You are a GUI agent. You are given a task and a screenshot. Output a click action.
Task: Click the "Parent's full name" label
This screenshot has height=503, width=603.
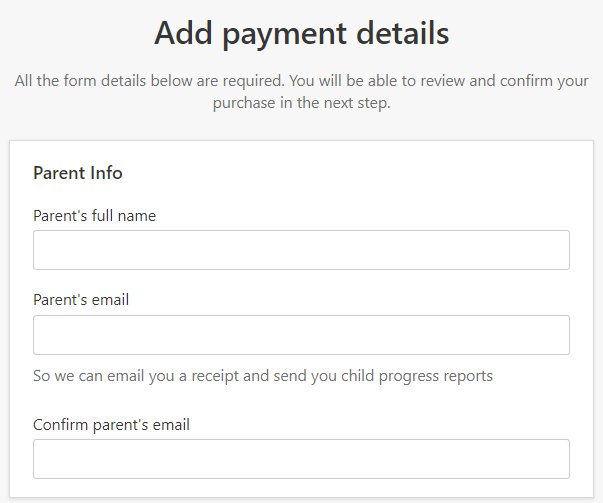pyautogui.click(x=95, y=216)
